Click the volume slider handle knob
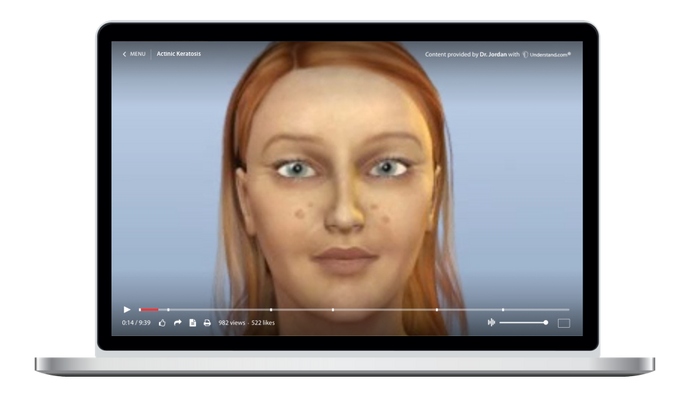This screenshot has width=690, height=396. pyautogui.click(x=546, y=323)
